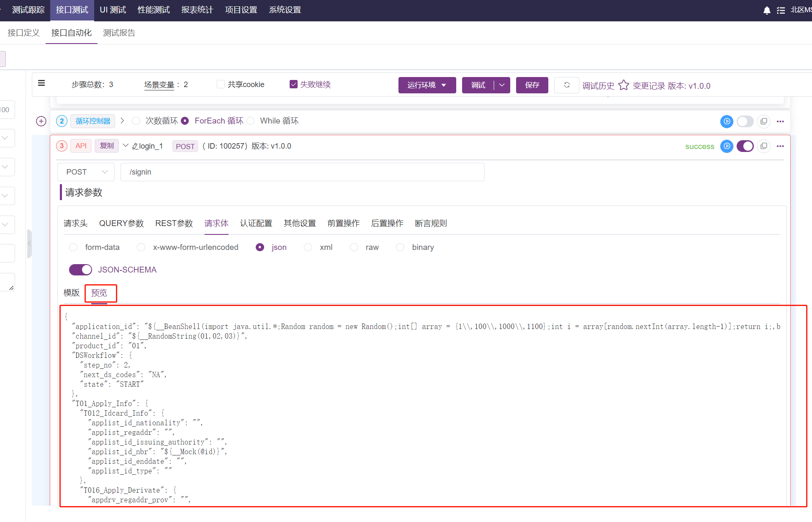Screen dimensions: 812x522
Task: Rename login_1 using the pencil icon
Action: (x=134, y=146)
